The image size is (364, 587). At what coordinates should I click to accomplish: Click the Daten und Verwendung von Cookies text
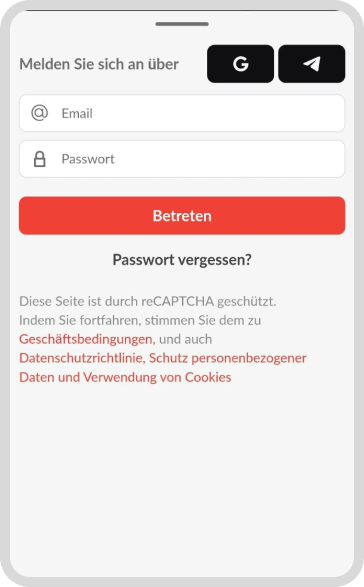125,377
